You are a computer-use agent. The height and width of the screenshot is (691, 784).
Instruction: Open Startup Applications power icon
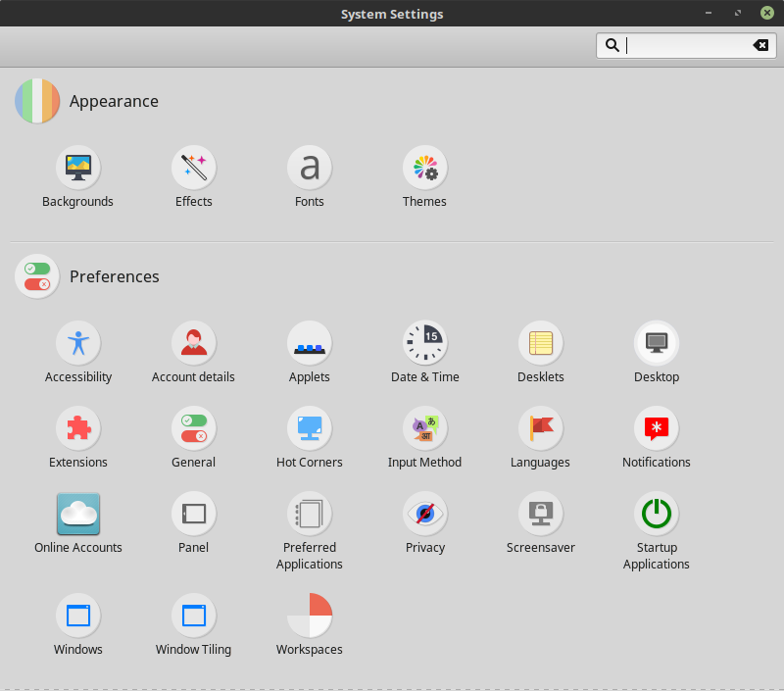(657, 515)
